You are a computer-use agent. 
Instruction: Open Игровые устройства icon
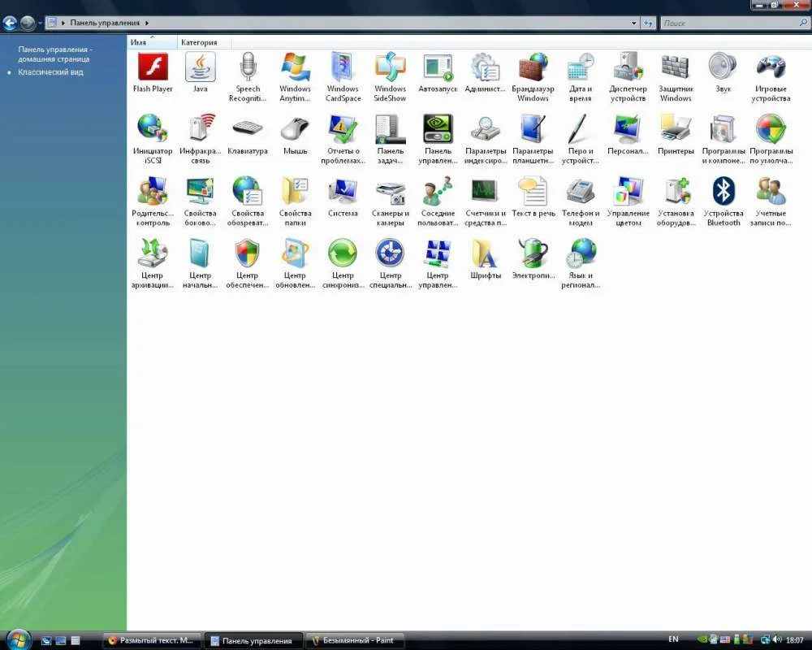click(x=771, y=76)
